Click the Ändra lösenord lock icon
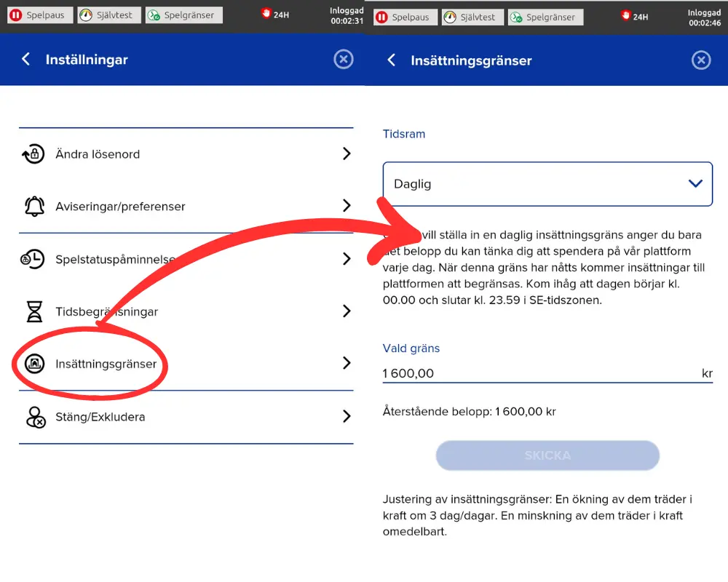The height and width of the screenshot is (582, 728). (x=33, y=154)
